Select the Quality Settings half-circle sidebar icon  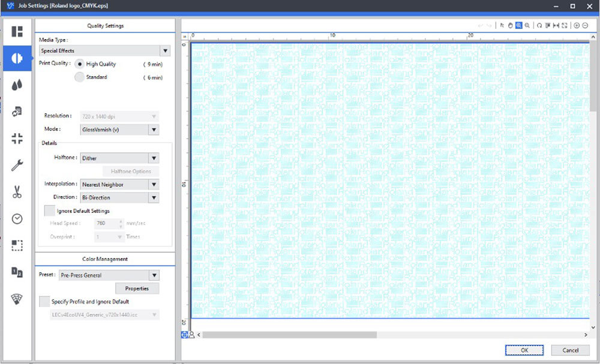click(17, 58)
